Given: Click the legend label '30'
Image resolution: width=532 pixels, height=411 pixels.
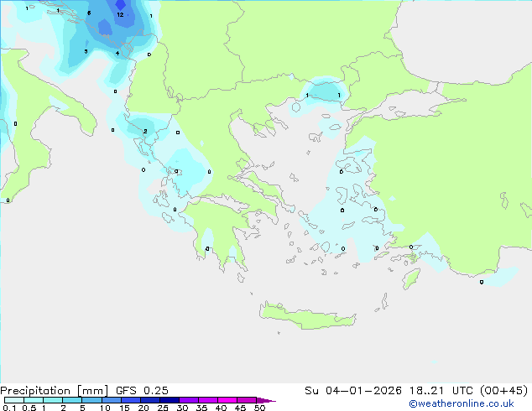Looking at the screenshot, I should (182, 408).
